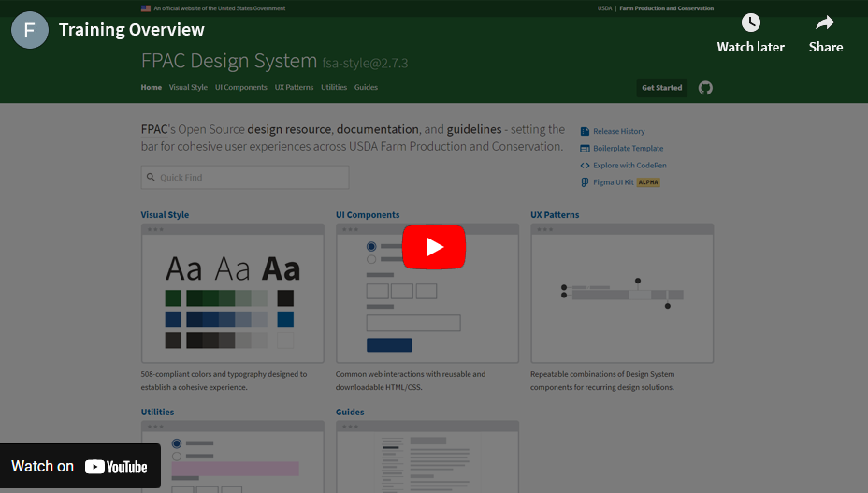868x493 pixels.
Task: Open the UX Patterns nav item
Action: click(294, 88)
